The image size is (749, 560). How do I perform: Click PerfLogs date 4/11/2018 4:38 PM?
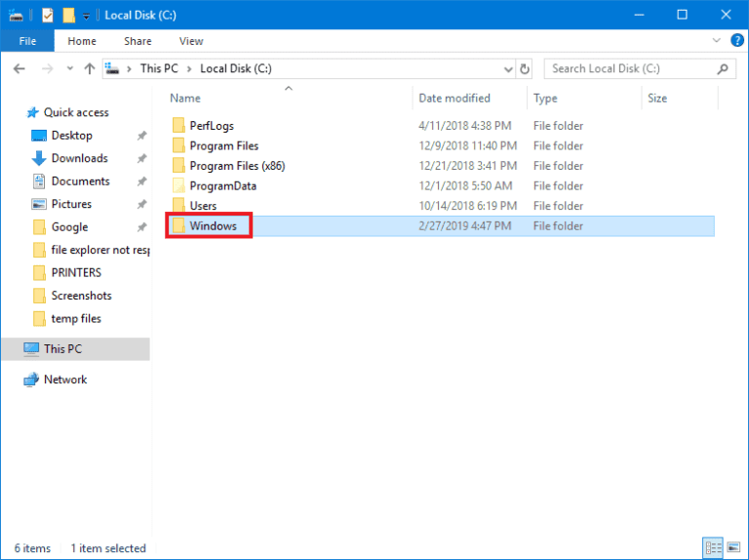coord(465,126)
